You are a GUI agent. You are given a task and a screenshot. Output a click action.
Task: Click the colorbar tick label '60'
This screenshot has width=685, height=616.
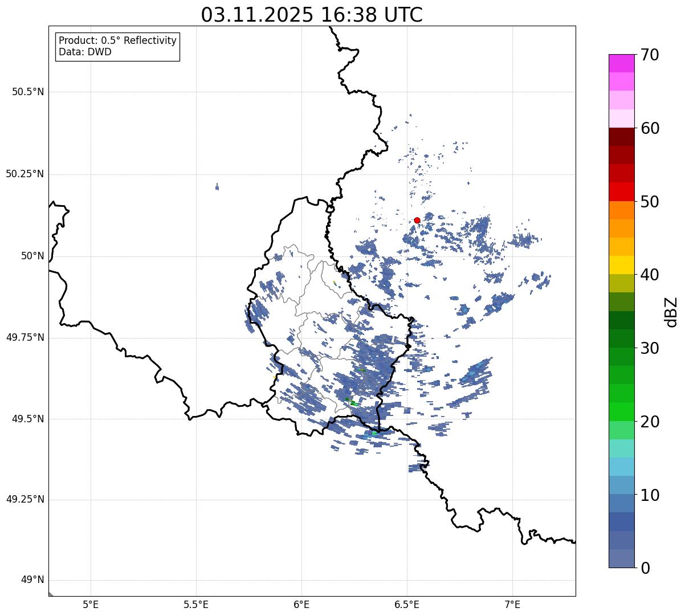click(x=650, y=128)
